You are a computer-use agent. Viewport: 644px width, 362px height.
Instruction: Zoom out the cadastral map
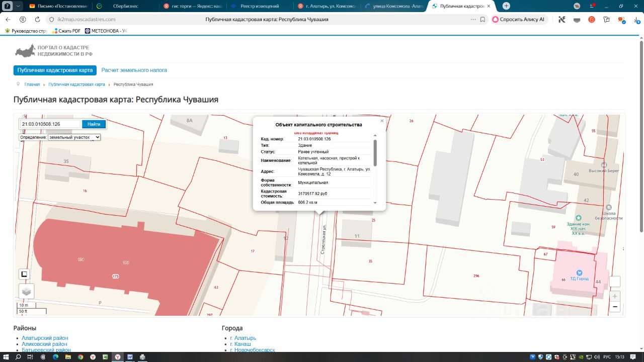coord(615,307)
